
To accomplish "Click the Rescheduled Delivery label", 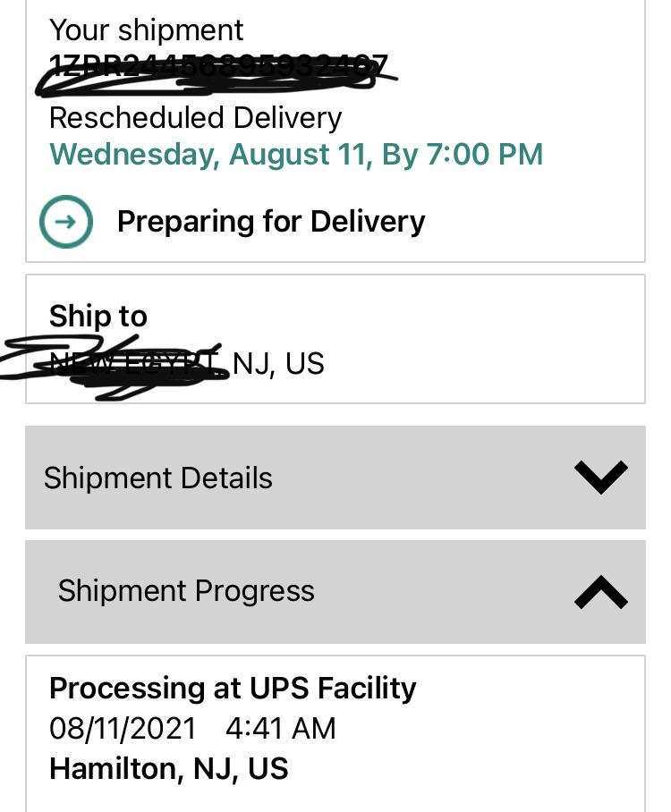I will [194, 117].
